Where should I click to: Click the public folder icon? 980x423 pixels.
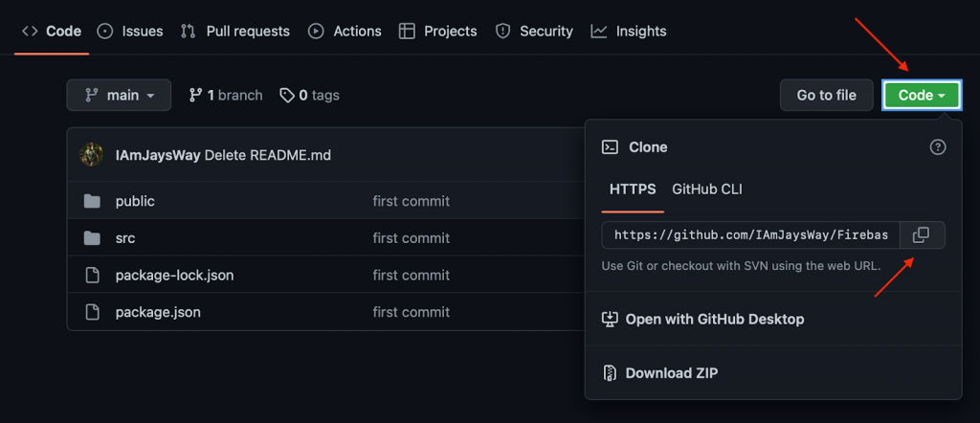92,201
